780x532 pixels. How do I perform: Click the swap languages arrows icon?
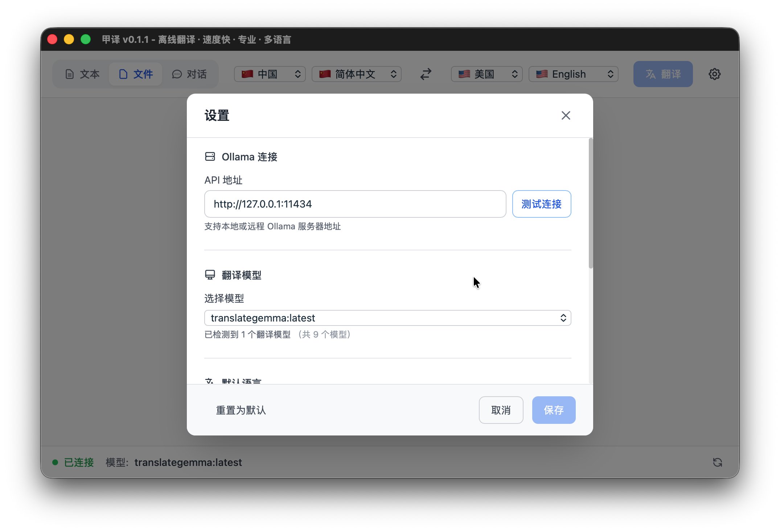point(426,74)
